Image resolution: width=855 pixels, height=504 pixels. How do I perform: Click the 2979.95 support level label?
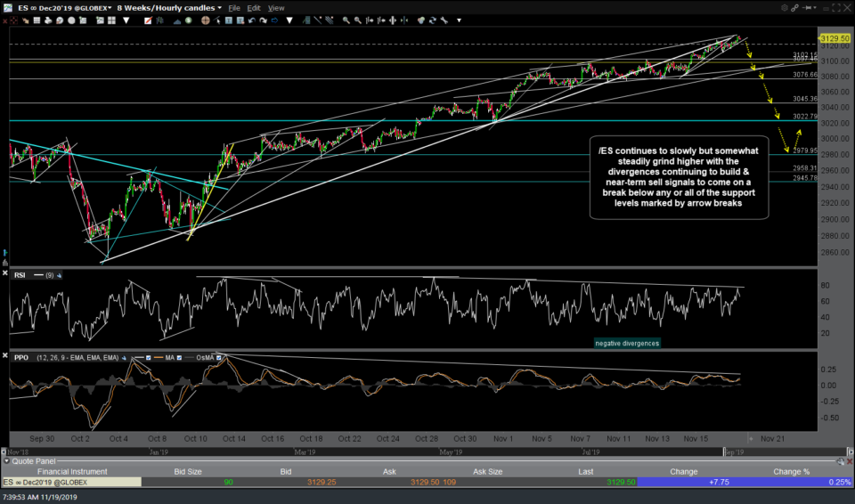coord(805,150)
